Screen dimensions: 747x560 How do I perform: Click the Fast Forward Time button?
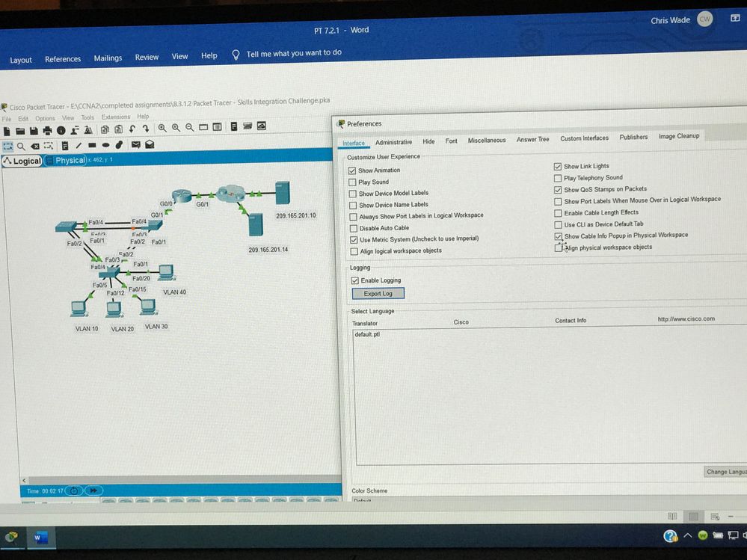[x=94, y=490]
